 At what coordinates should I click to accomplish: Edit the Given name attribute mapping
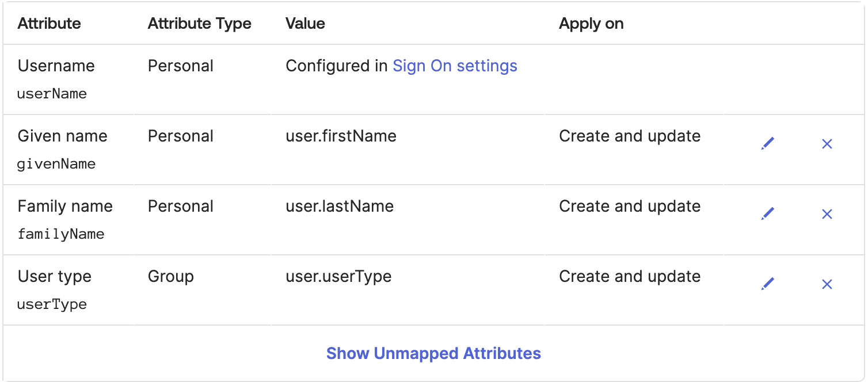click(x=768, y=143)
